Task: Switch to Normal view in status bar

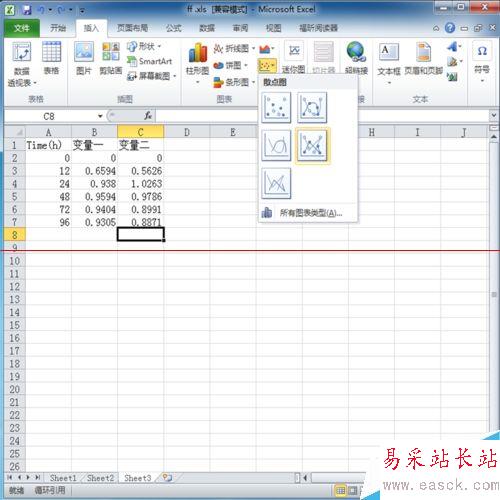Action: point(340,491)
